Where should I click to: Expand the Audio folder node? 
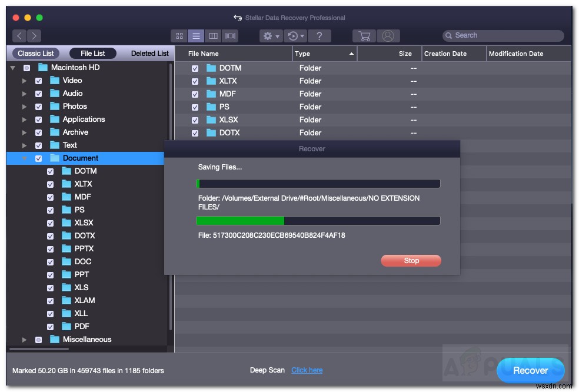pyautogui.click(x=24, y=94)
